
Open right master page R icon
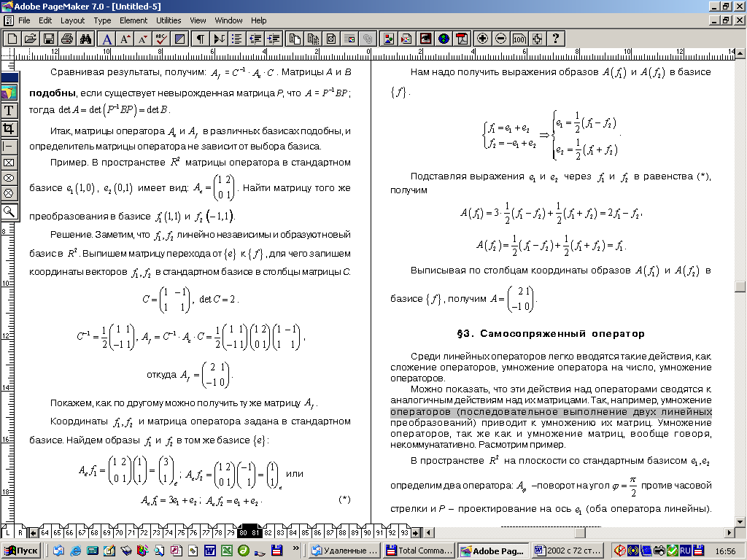20,532
